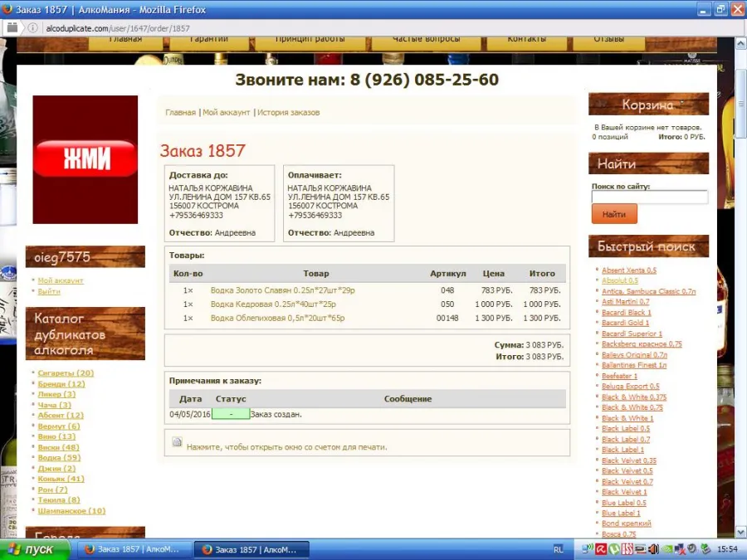Image resolution: width=747 pixels, height=560 pixels.
Task: Switch to first Заказ 1857 taskbar window
Action: click(134, 549)
